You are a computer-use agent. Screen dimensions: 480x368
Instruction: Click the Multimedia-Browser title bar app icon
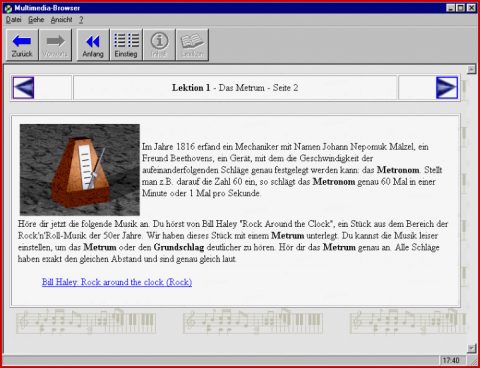pyautogui.click(x=8, y=8)
